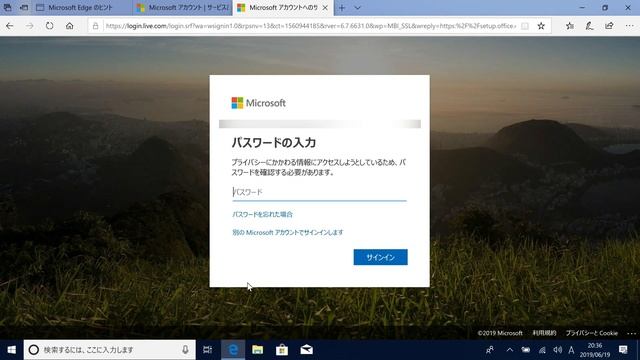This screenshot has width=640, height=360.
Task: Set these tabs aside icon
Action: coord(24,7)
